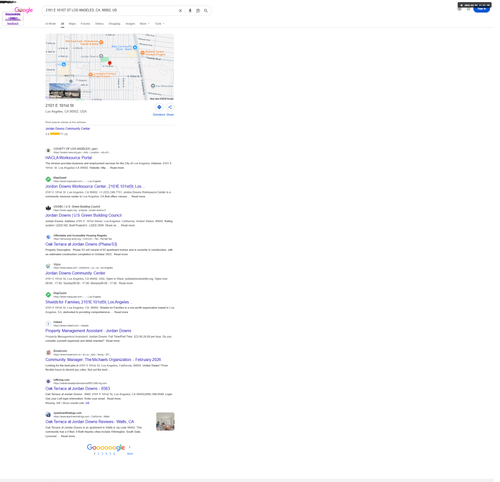
Task: Open search by image camera icon
Action: click(x=198, y=11)
